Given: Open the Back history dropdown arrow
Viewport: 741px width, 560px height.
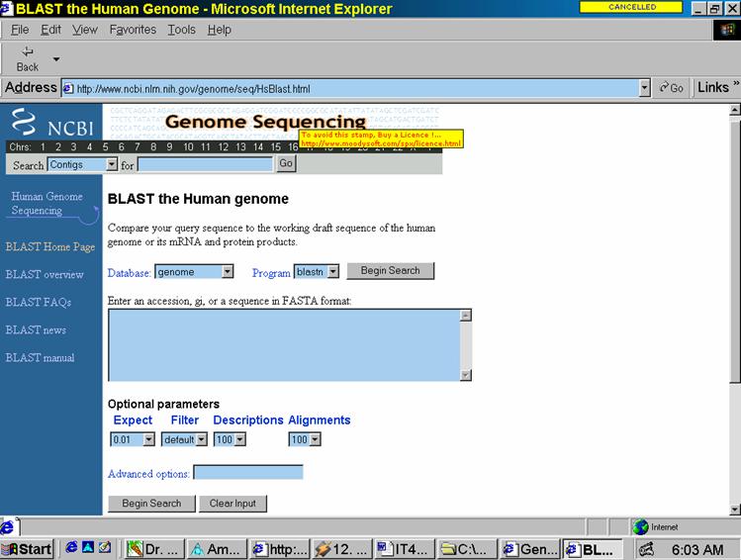Looking at the screenshot, I should 56,59.
